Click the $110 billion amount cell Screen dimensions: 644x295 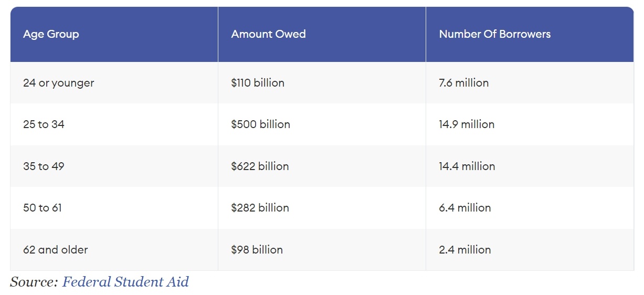click(258, 83)
